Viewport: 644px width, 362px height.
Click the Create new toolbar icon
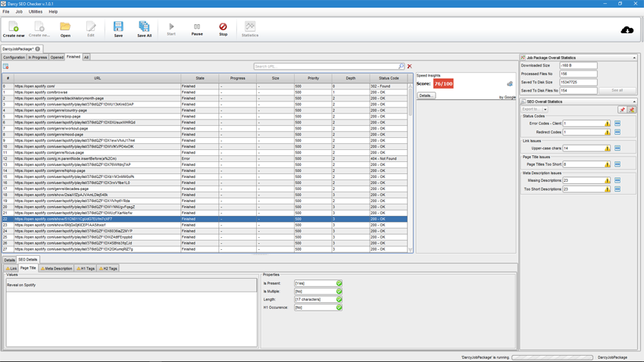click(14, 30)
